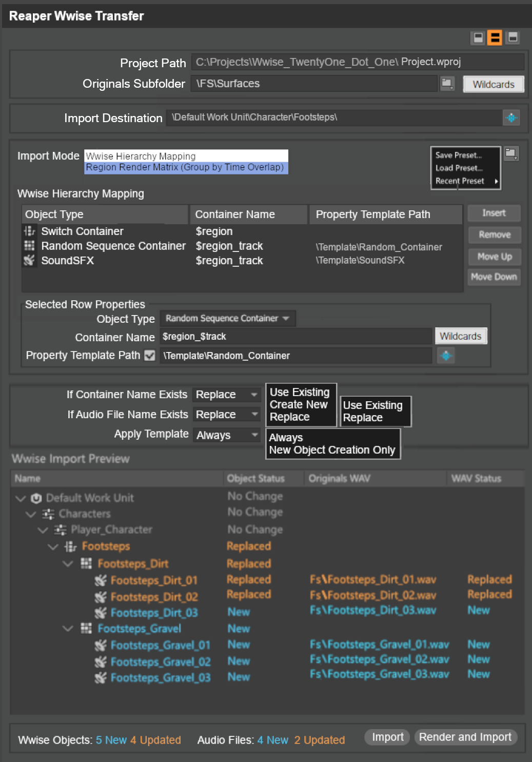Image resolution: width=532 pixels, height=762 pixels.
Task: Click Property Template Path picker icon
Action: [x=446, y=355]
